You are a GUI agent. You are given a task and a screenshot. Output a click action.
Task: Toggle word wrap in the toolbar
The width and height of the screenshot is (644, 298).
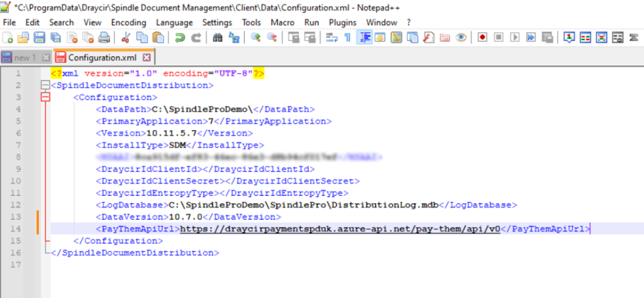point(331,37)
